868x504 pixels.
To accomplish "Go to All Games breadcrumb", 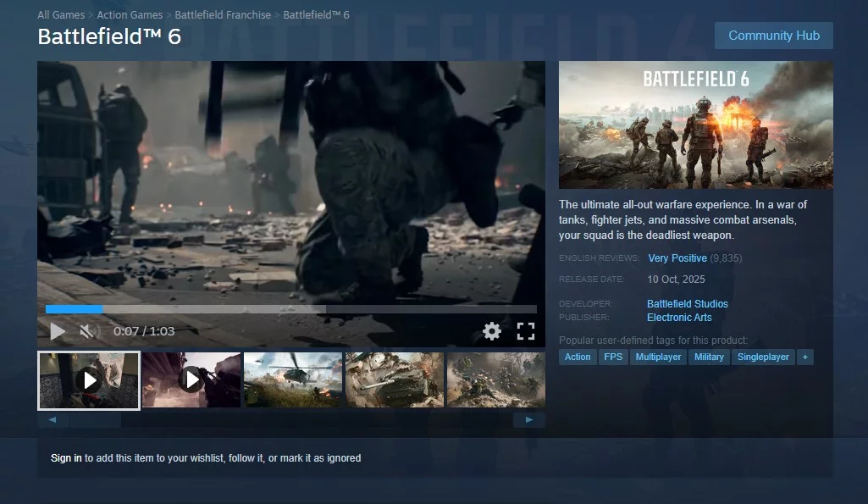I will click(x=61, y=15).
